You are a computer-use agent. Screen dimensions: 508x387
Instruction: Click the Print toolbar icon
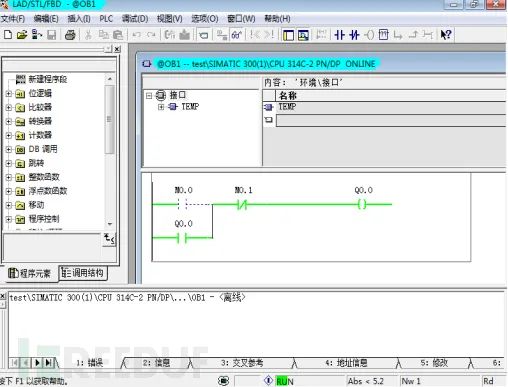click(x=70, y=35)
